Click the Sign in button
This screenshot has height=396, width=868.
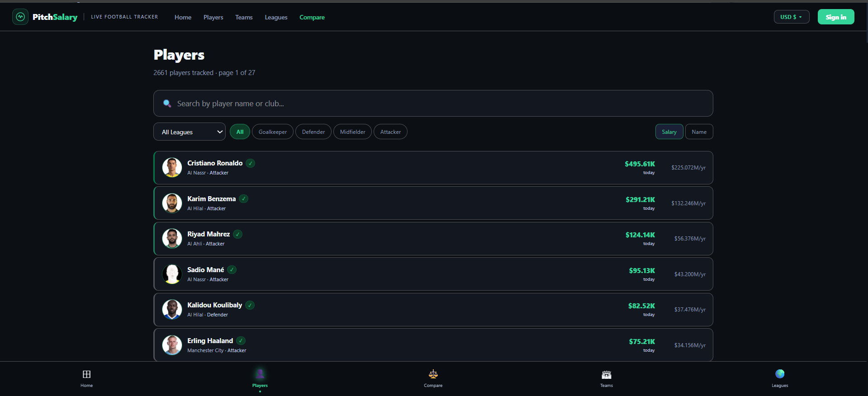pos(836,17)
